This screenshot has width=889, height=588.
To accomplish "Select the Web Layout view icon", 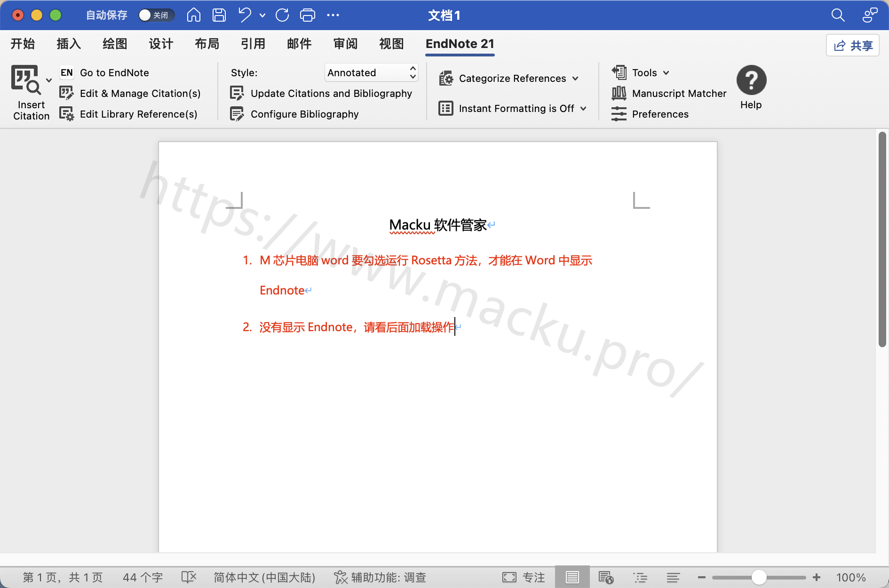I will coord(606,577).
